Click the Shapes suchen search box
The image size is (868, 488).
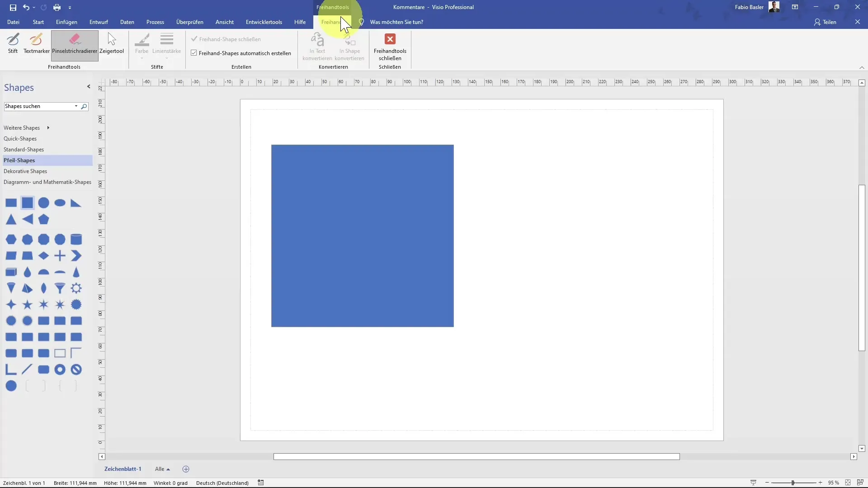tap(38, 106)
